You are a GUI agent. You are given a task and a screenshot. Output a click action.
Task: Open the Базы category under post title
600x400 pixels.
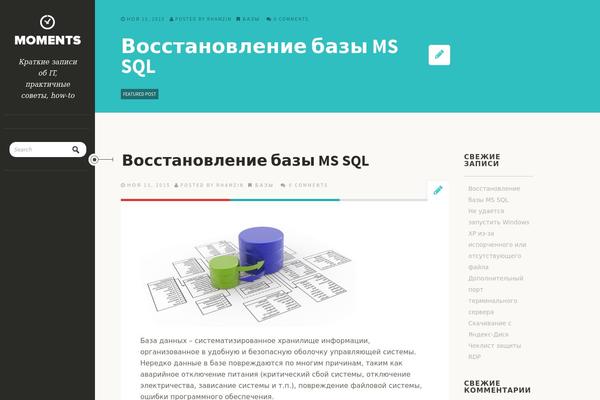click(x=264, y=185)
